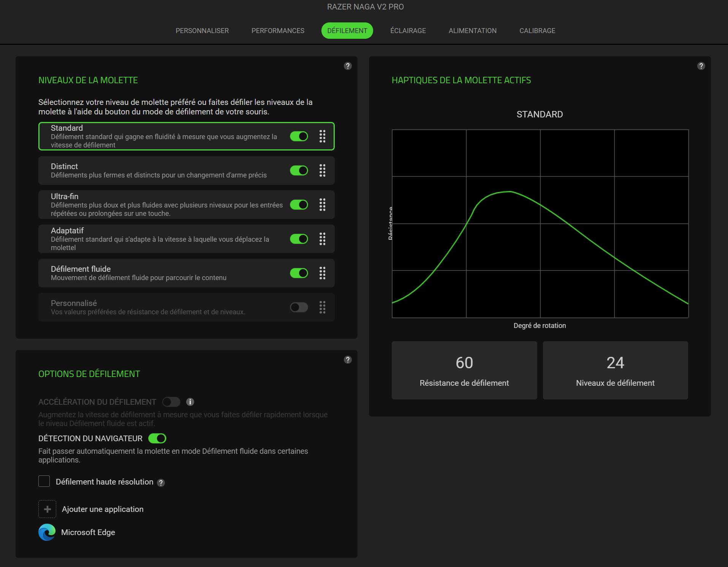This screenshot has height=567, width=728.
Task: Choose the Ultra-fin scroll level row
Action: click(x=187, y=204)
